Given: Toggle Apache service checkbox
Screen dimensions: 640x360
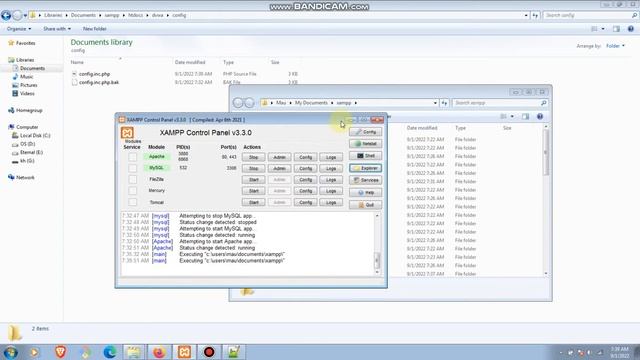Looking at the screenshot, I should pos(133,157).
